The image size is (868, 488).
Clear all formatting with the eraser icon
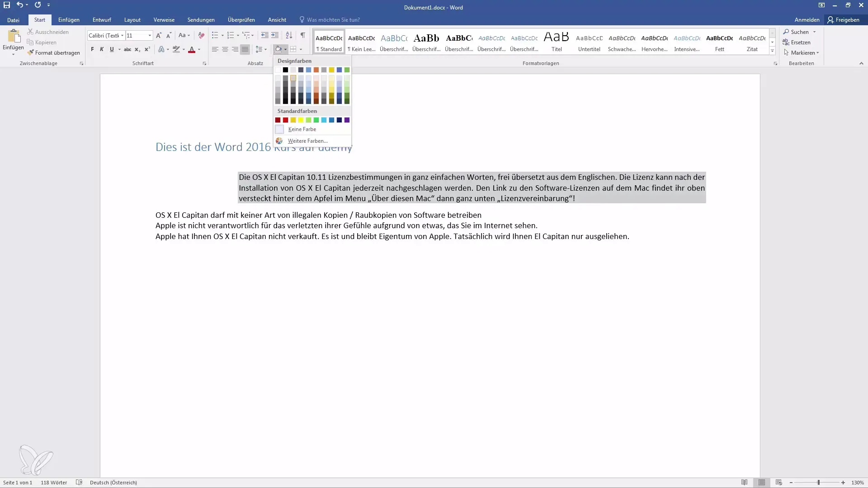201,35
